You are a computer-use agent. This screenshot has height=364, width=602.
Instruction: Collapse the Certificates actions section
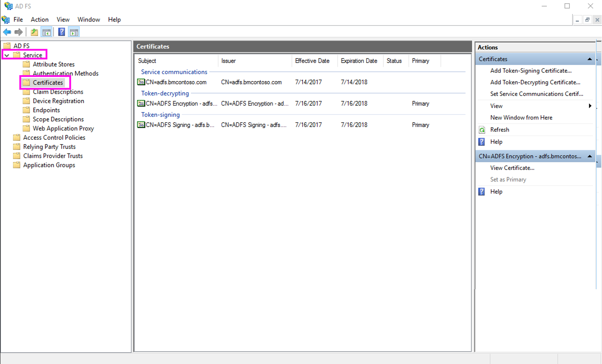(x=590, y=59)
